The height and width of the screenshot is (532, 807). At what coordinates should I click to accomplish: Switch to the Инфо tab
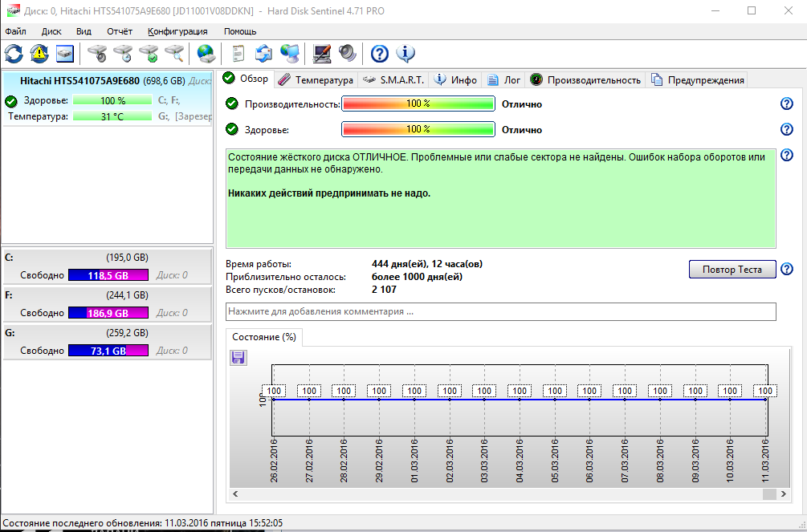[456, 80]
